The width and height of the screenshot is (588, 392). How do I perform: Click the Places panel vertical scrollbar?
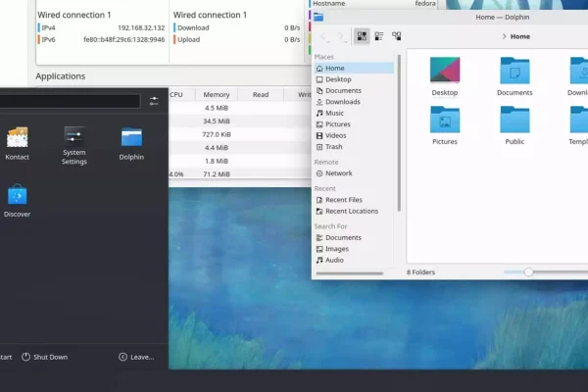click(399, 133)
